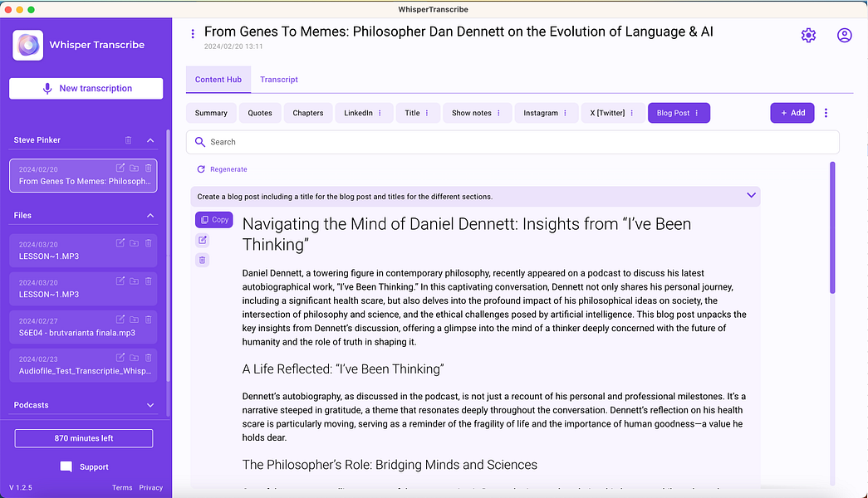Click the date 2024/02/20 13:11 under title

pyautogui.click(x=233, y=46)
